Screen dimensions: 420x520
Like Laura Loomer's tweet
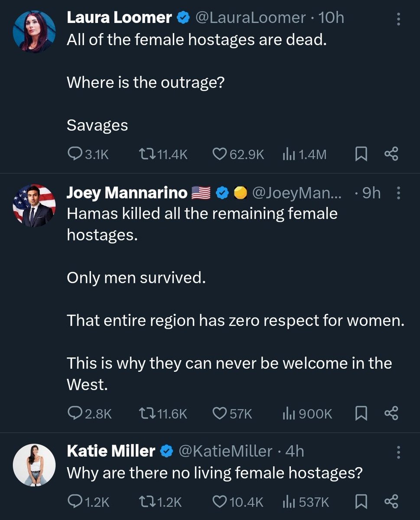(239, 154)
